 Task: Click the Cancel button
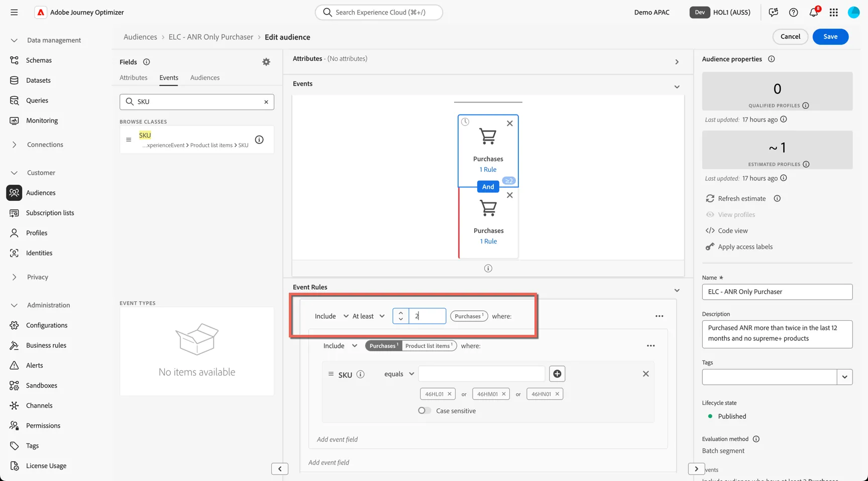pyautogui.click(x=790, y=37)
